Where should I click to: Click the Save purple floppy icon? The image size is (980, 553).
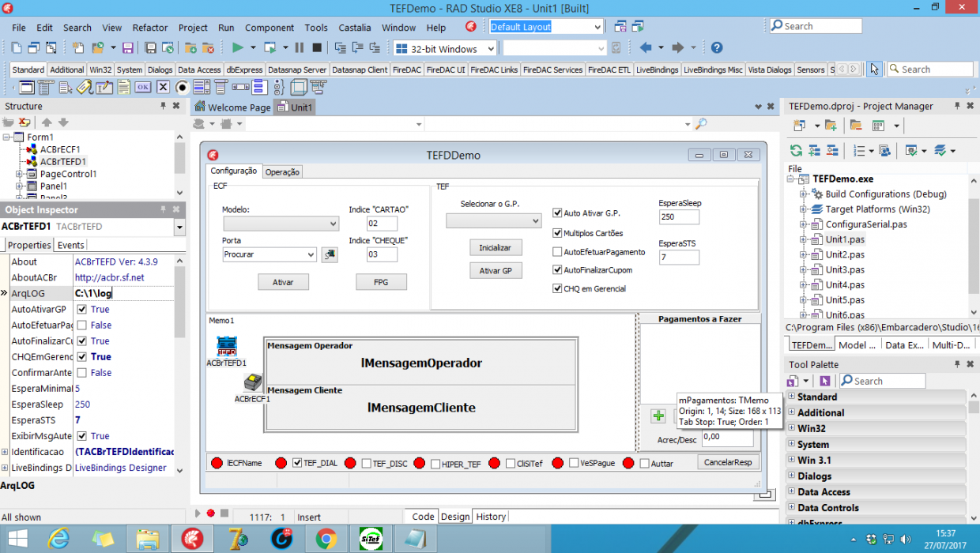point(127,47)
